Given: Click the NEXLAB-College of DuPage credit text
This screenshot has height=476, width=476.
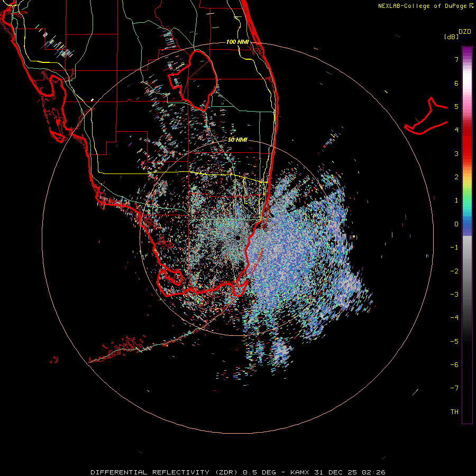Looking at the screenshot, I should [425, 6].
